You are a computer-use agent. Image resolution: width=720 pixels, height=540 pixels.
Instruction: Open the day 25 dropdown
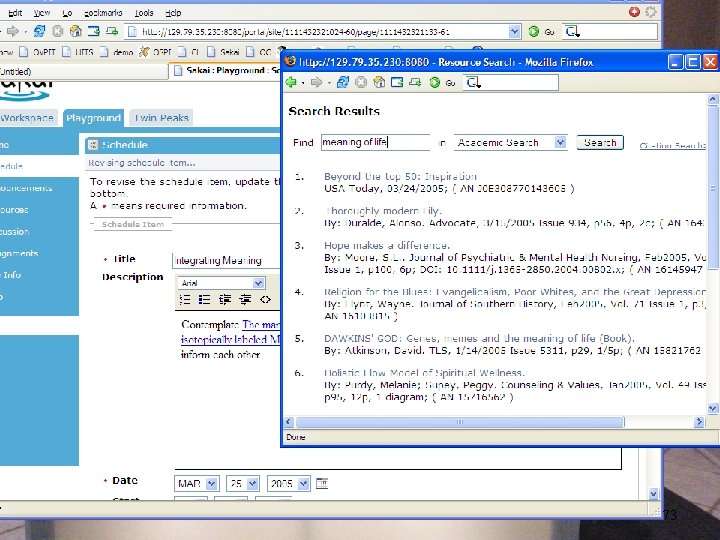coord(253,484)
